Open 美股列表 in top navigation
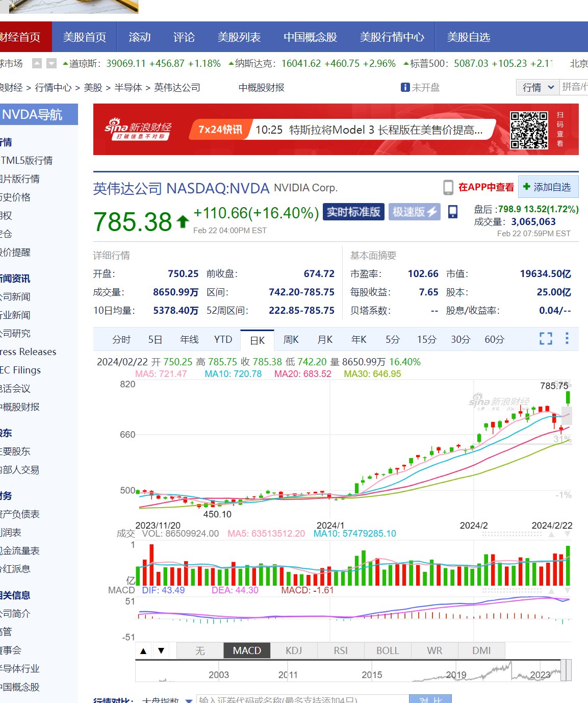 [239, 37]
